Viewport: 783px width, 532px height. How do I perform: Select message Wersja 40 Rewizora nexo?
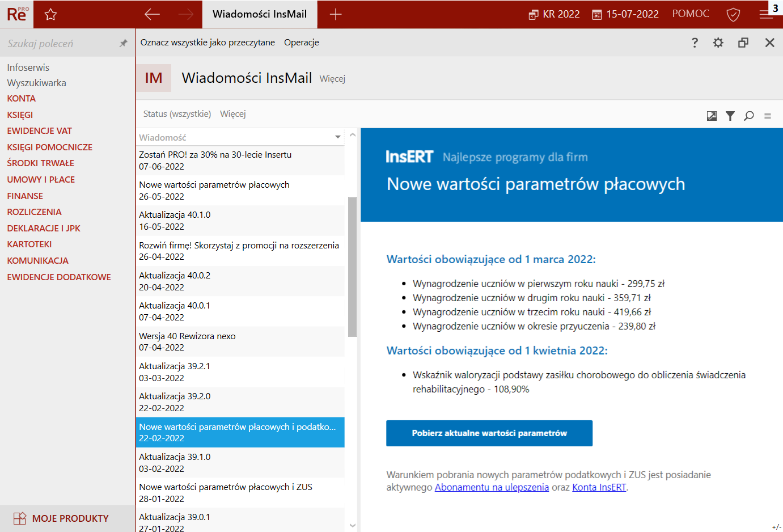point(240,341)
